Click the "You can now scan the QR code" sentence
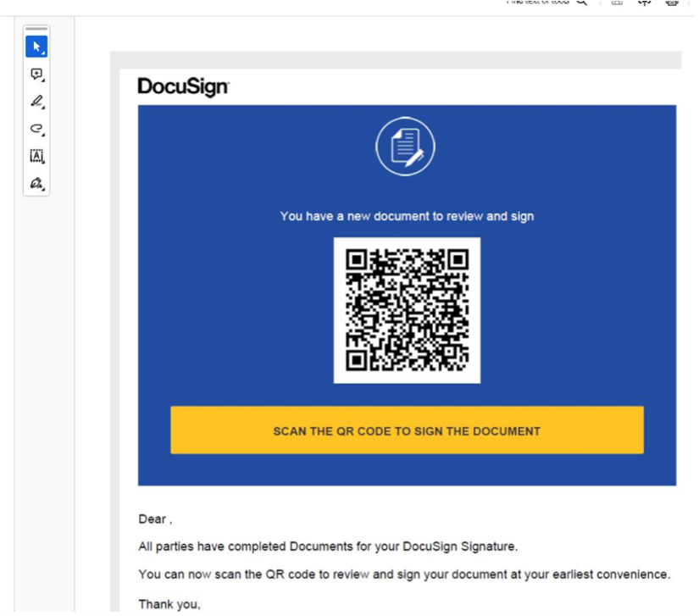The image size is (699, 616). click(x=404, y=574)
